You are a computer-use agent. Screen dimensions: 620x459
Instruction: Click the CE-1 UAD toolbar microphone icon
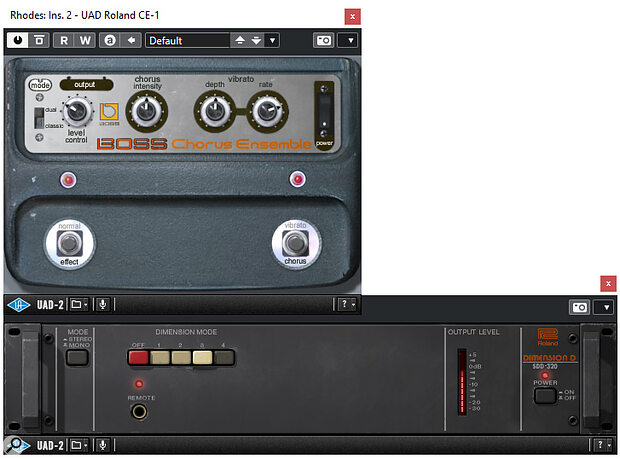(x=103, y=304)
